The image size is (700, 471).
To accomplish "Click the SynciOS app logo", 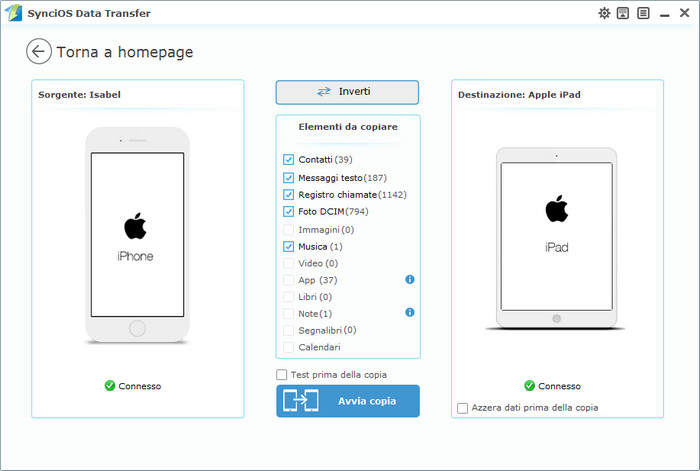I will point(13,13).
